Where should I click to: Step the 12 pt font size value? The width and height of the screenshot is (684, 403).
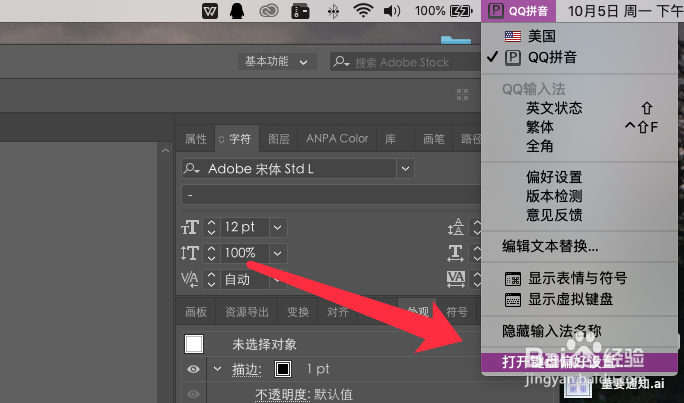pos(212,227)
